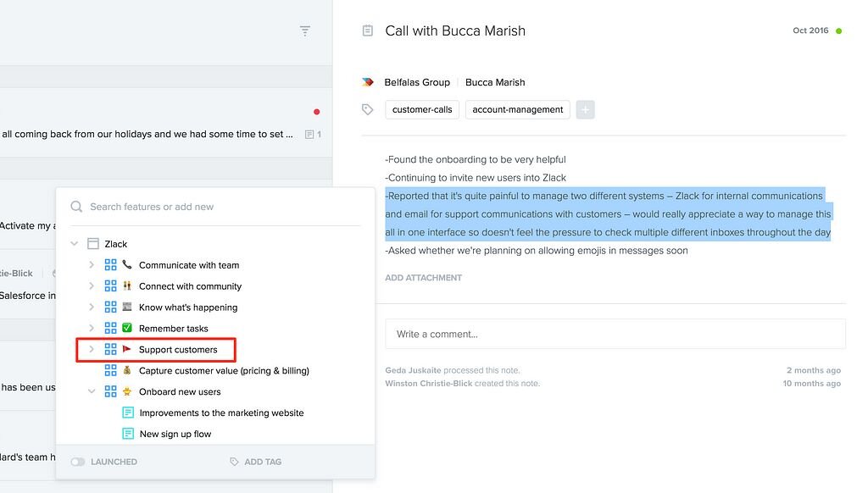868x493 pixels.
Task: Click the filter icon above the notes list
Action: (x=305, y=30)
